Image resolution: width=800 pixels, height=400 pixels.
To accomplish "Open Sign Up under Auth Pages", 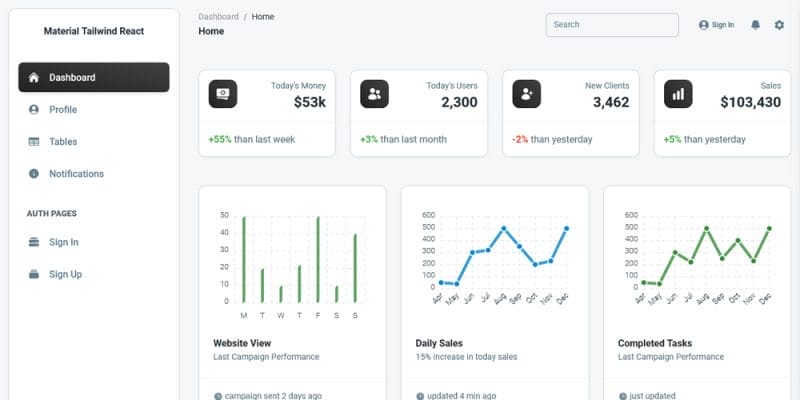I will click(x=94, y=274).
